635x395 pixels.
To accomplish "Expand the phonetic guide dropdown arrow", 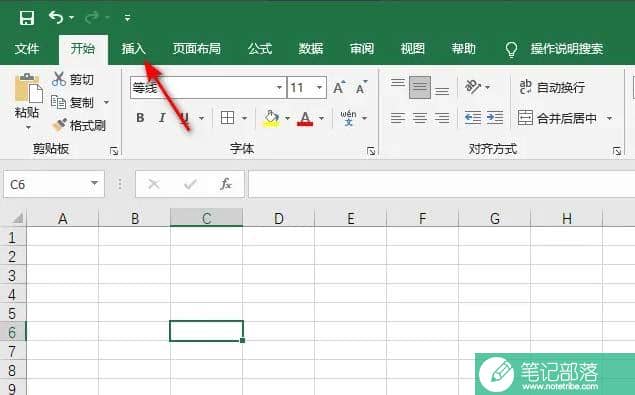I will 364,118.
